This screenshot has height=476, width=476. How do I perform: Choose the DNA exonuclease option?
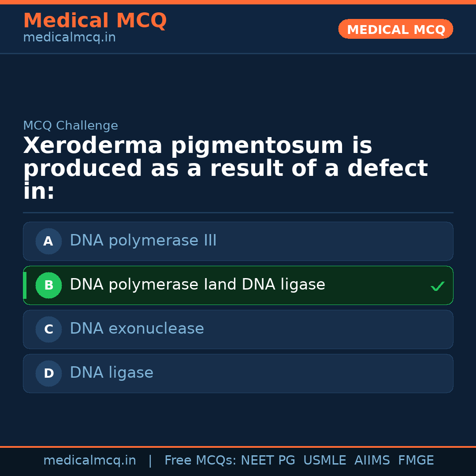click(x=137, y=329)
